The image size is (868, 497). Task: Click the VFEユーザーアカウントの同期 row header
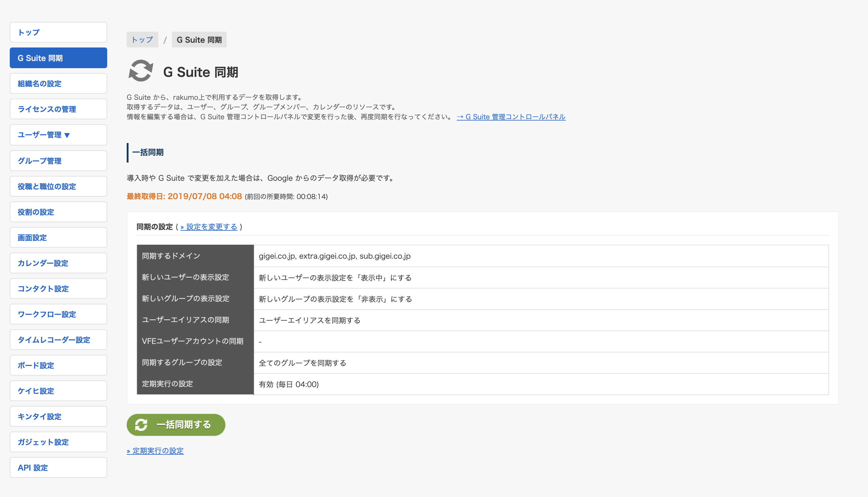pos(196,341)
